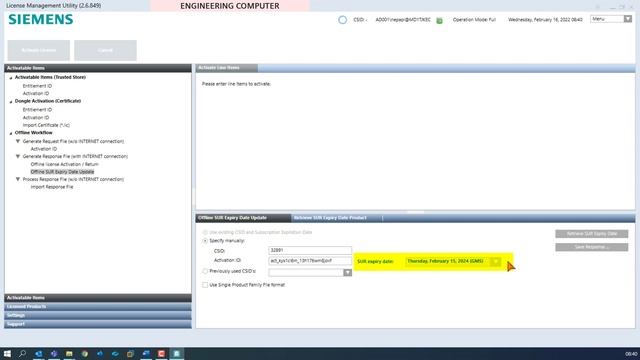Viewport: 640px width, 360px height.
Task: Switch to 'Retrieve SUR Expiry Date Product' tab
Action: pos(337,218)
